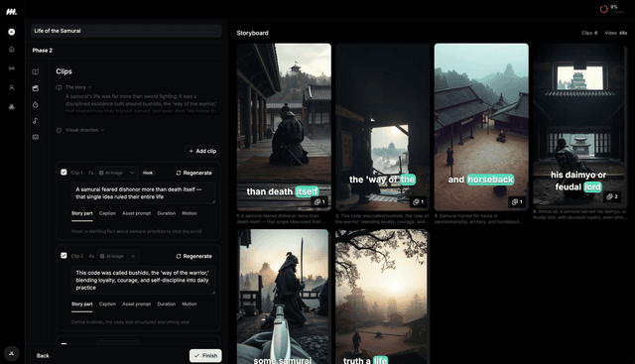
Task: Click the create new plus icon in left rail
Action: click(11, 32)
